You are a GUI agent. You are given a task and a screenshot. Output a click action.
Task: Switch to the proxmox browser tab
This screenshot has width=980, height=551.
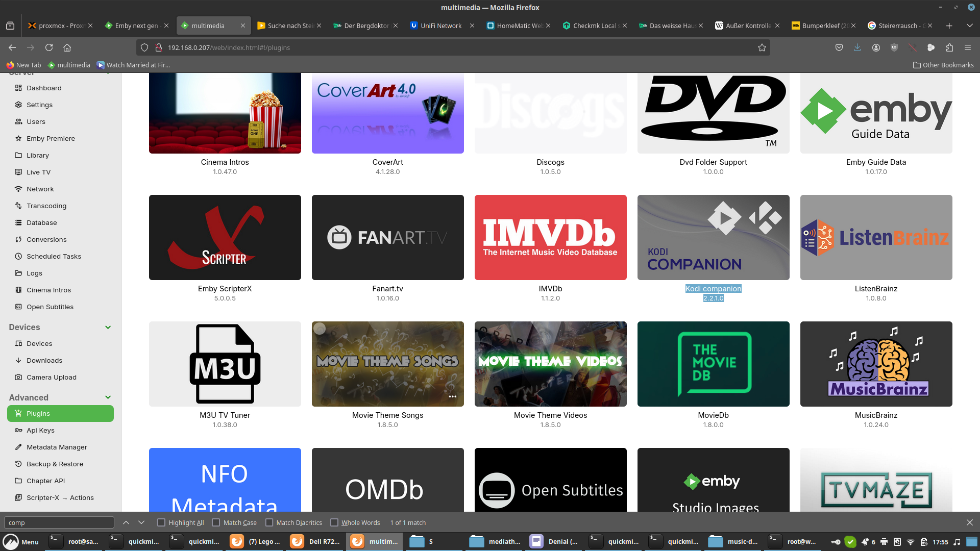(56, 25)
